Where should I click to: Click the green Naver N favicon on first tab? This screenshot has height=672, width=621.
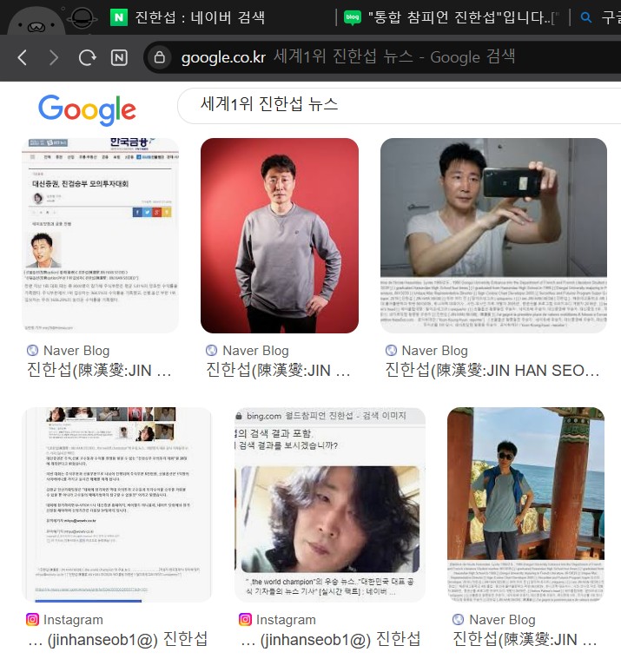click(x=119, y=17)
